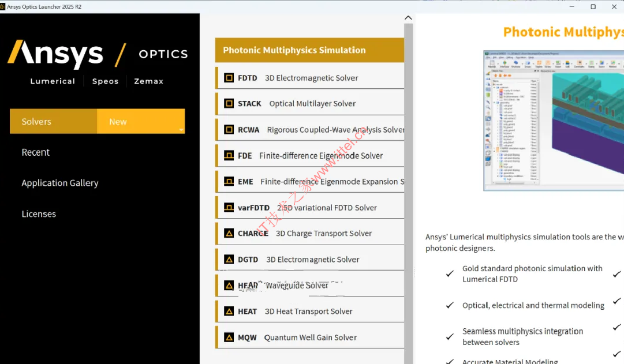Click the HEAT solver triangle icon
Image resolution: width=624 pixels, height=364 pixels.
click(229, 312)
